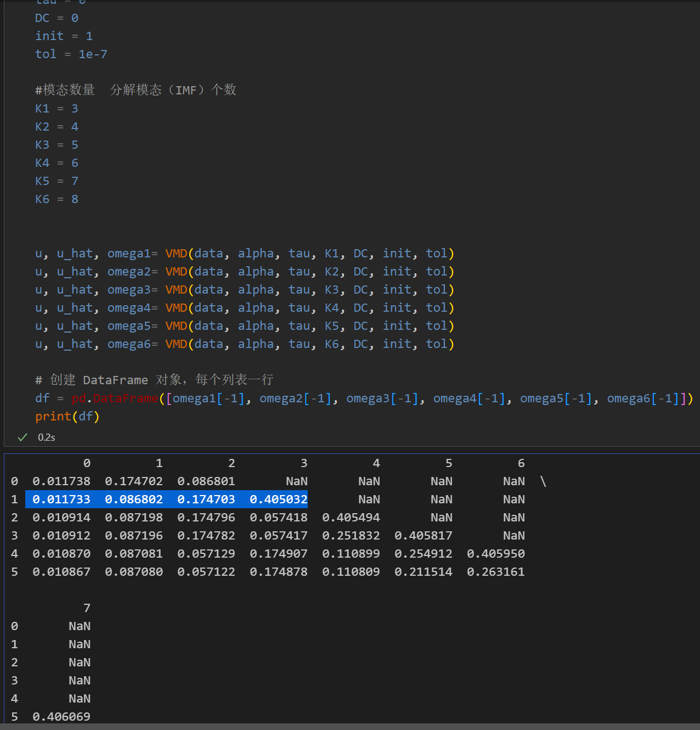Viewport: 700px width, 730px height.
Task: Click the highlighted value 0.405032 in the output
Action: (278, 499)
